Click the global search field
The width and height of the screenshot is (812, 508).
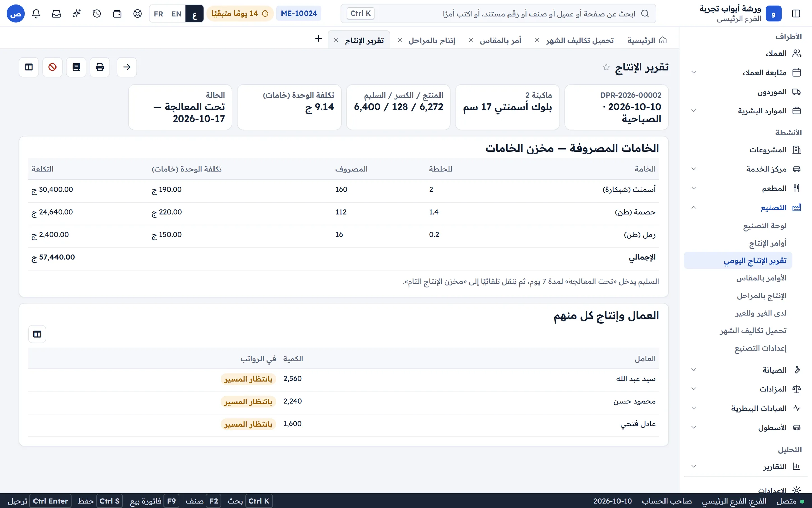[x=498, y=14]
